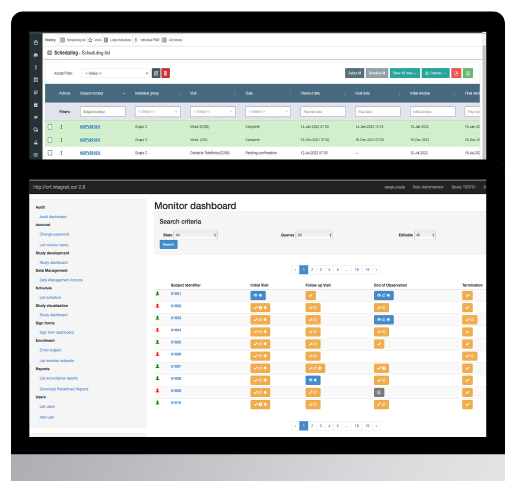
Task: Open the Data Management Actions link
Action: [x=61, y=280]
